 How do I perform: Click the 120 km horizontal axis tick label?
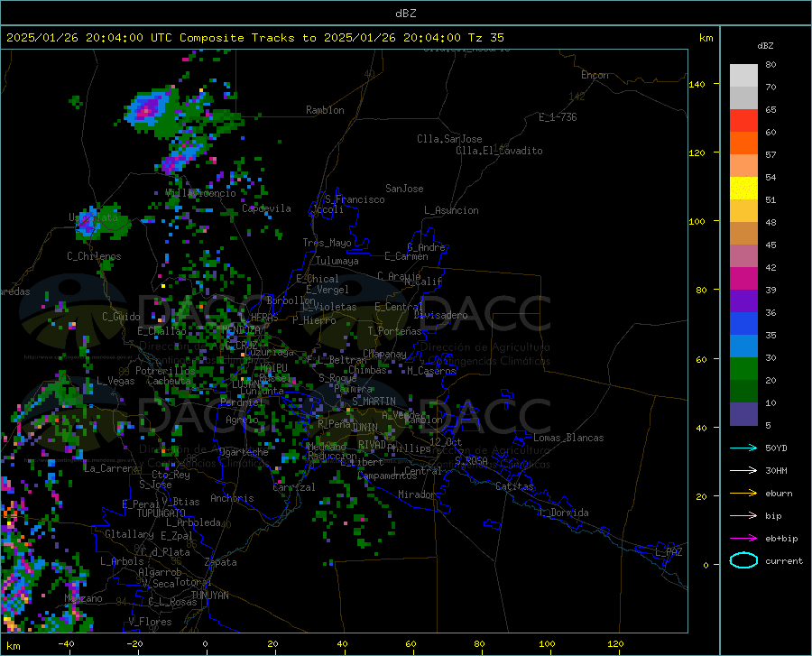(615, 643)
